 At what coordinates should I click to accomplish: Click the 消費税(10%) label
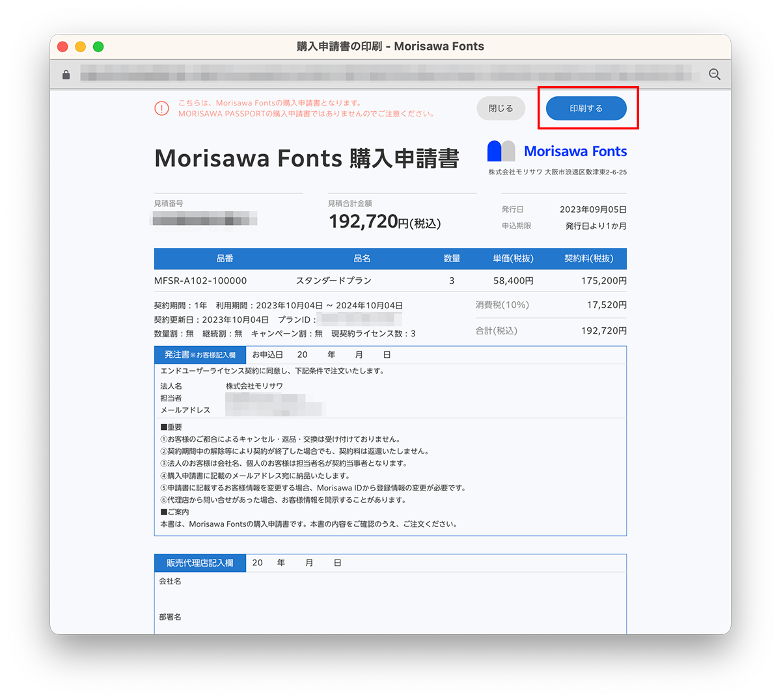click(502, 305)
